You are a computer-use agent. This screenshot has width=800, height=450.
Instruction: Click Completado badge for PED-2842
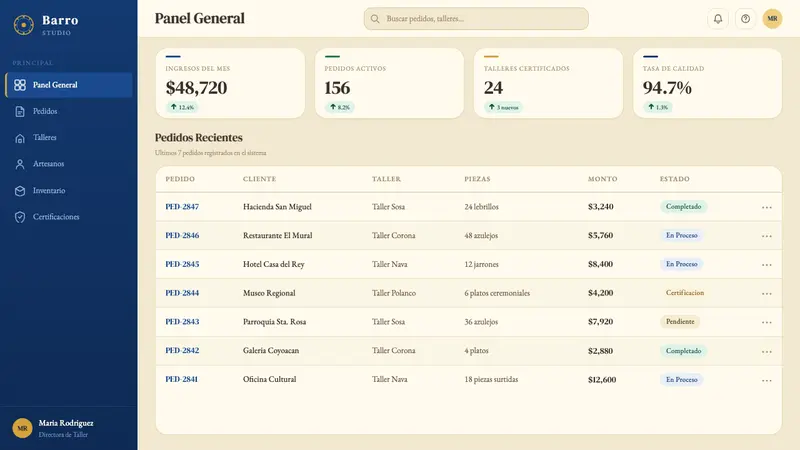(x=683, y=351)
